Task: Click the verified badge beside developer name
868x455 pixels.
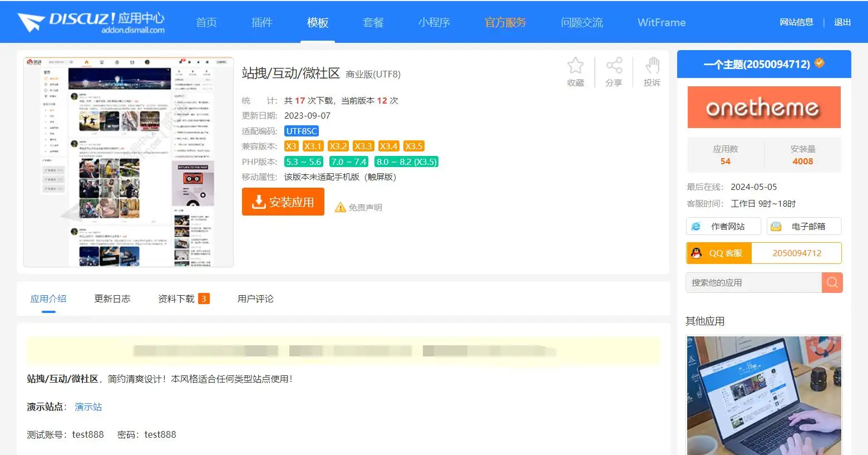Action: (819, 63)
